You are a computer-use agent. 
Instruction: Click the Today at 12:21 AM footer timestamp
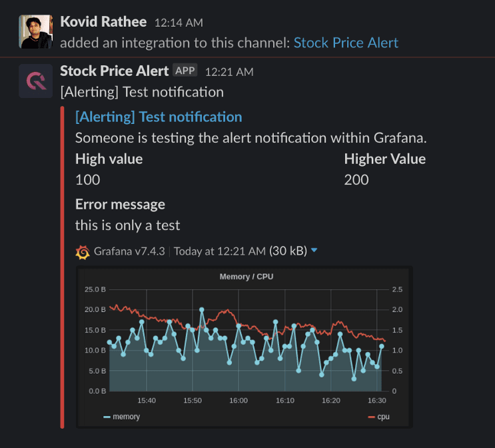tap(219, 251)
